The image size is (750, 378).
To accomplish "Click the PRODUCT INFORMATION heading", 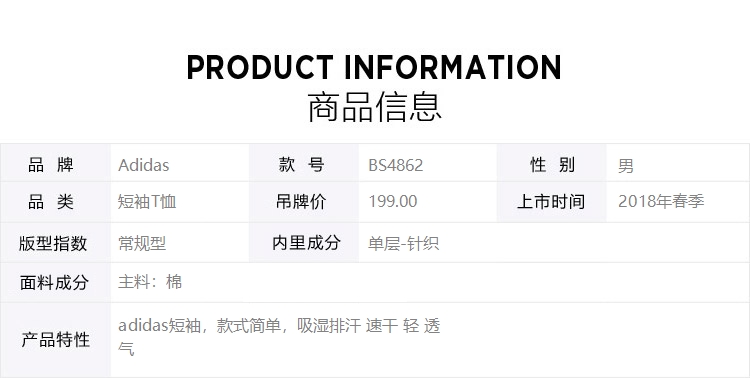I will pos(374,67).
